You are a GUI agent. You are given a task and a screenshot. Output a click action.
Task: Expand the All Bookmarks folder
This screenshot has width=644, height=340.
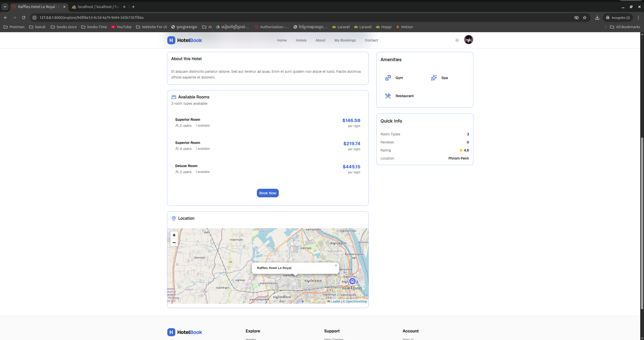point(625,27)
